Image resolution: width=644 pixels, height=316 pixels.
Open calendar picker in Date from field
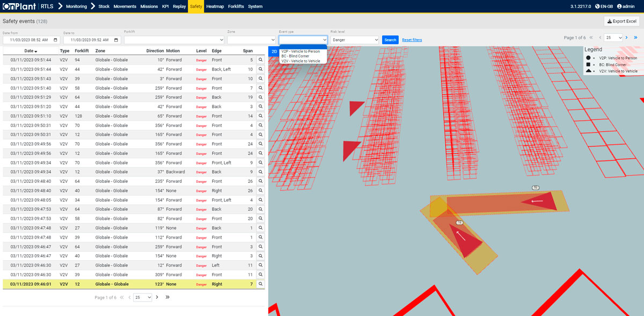pos(55,40)
